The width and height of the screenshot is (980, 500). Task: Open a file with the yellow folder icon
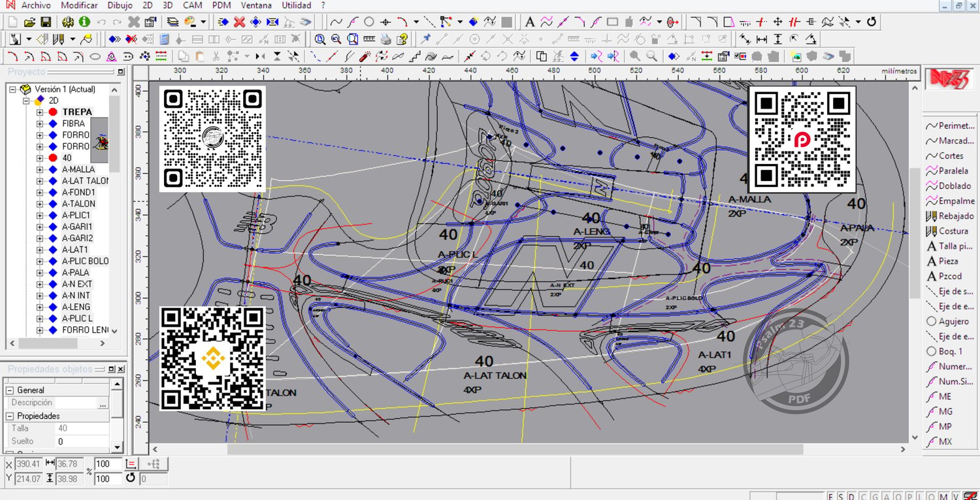click(29, 22)
